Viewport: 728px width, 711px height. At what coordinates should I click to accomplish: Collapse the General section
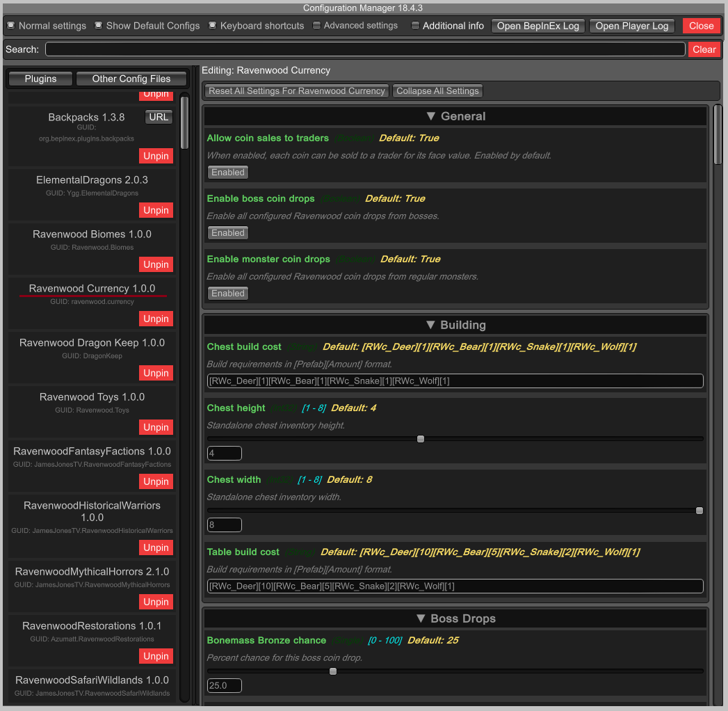click(455, 116)
